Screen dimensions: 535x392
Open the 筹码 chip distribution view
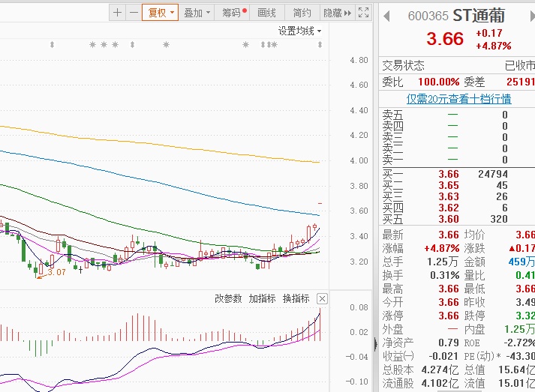pyautogui.click(x=234, y=13)
